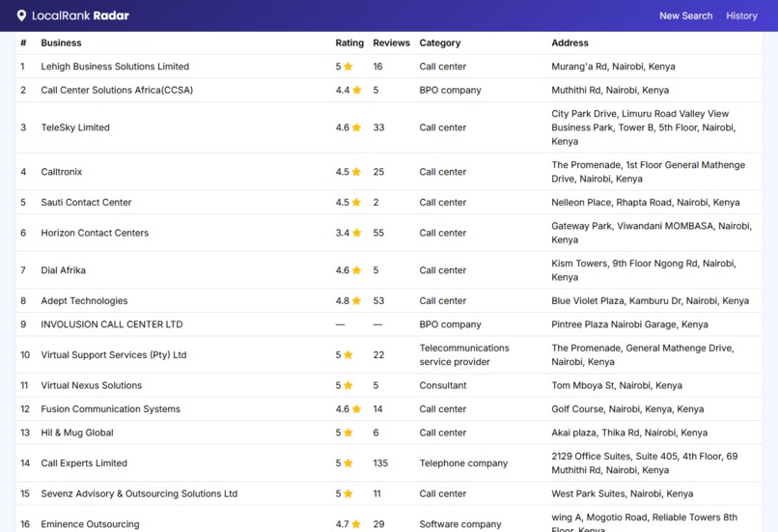Screen dimensions: 778x532
Task: Click the 3.4 rating value
Action: [x=343, y=233]
